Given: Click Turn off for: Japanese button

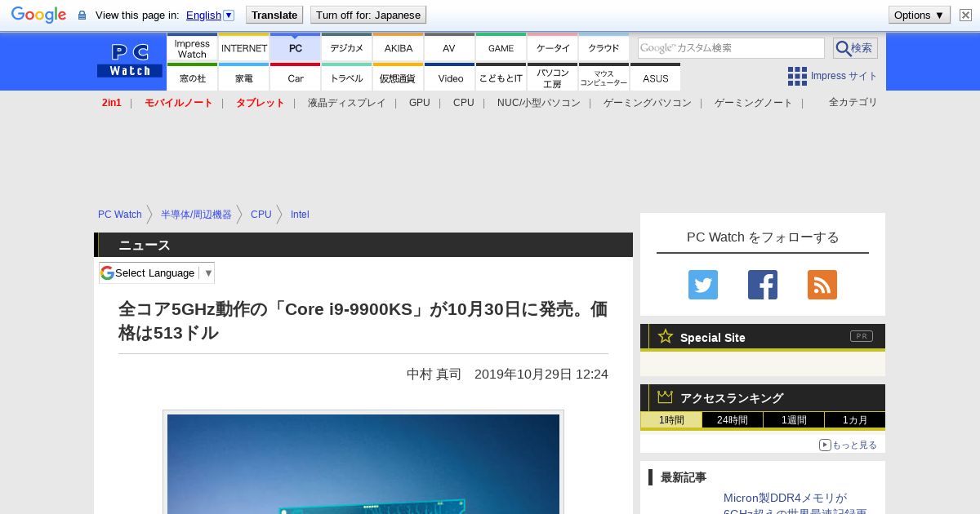Looking at the screenshot, I should (x=368, y=15).
